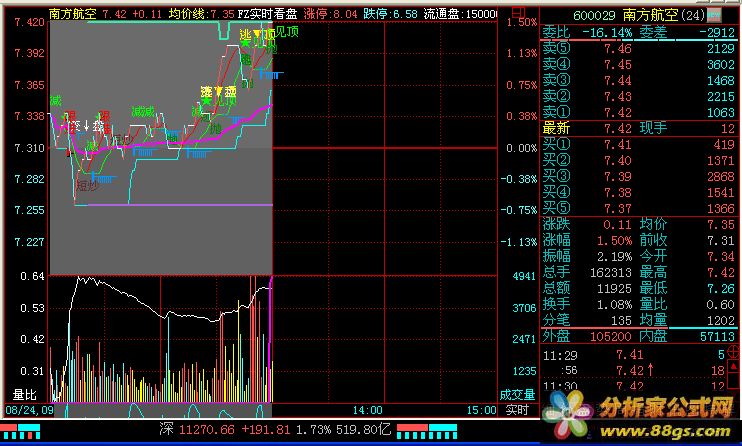Click the 08/24,09 date on the time axis
This screenshot has height=446, width=742.
pyautogui.click(x=29, y=410)
